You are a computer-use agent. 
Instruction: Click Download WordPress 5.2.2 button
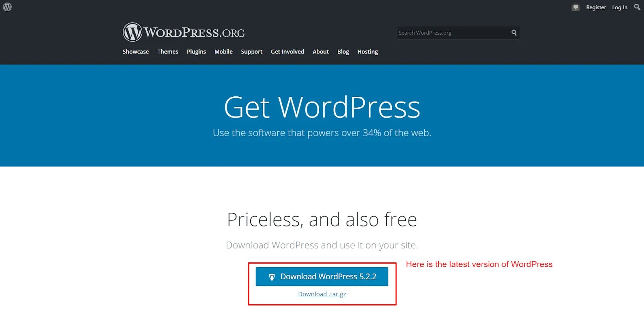322,276
